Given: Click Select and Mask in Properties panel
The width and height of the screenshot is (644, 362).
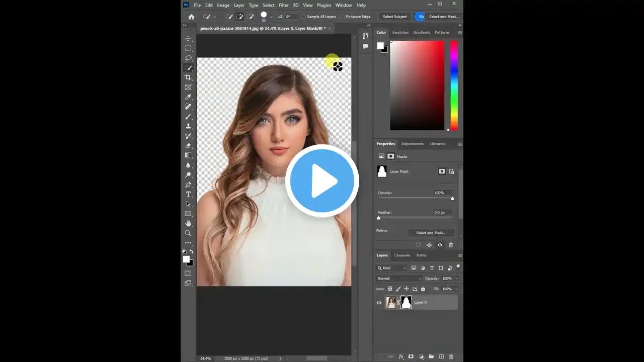Looking at the screenshot, I should pyautogui.click(x=431, y=233).
